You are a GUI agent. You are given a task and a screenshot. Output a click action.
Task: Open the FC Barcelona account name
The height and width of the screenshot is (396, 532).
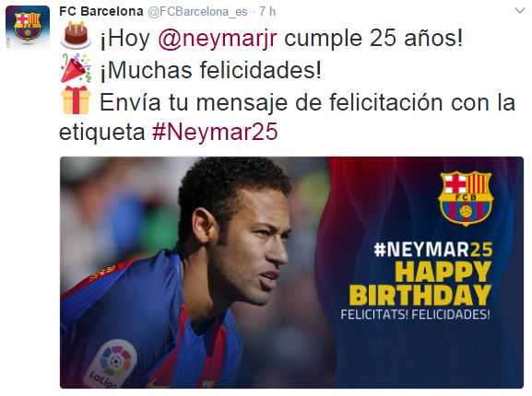(101, 11)
